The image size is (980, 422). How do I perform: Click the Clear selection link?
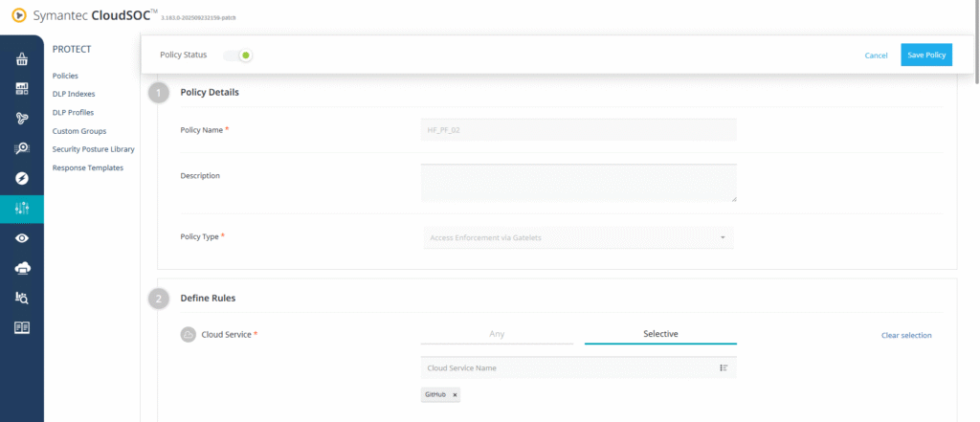click(905, 335)
